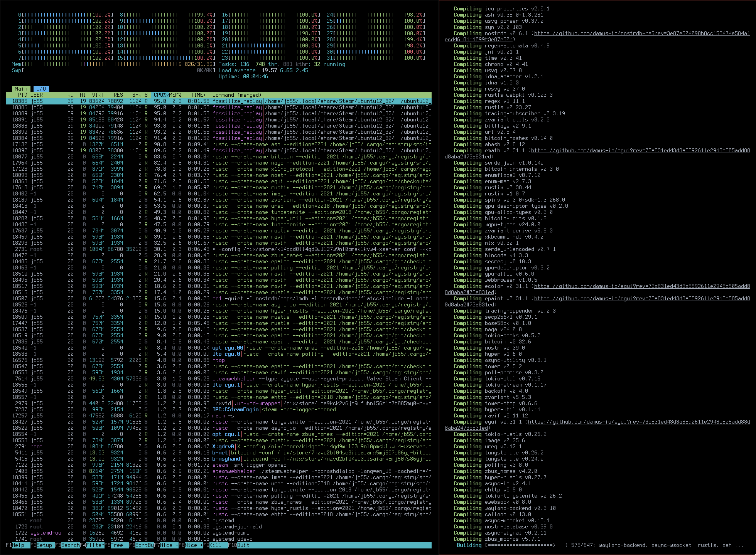Click CPU 31 usage meter
This screenshot has height=555, width=756.
pyautogui.click(x=376, y=58)
